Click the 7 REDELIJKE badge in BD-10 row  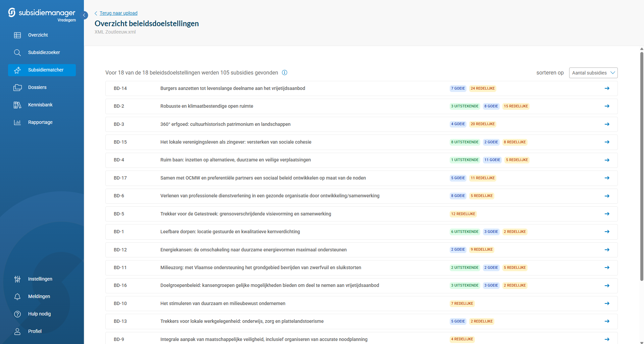point(462,303)
